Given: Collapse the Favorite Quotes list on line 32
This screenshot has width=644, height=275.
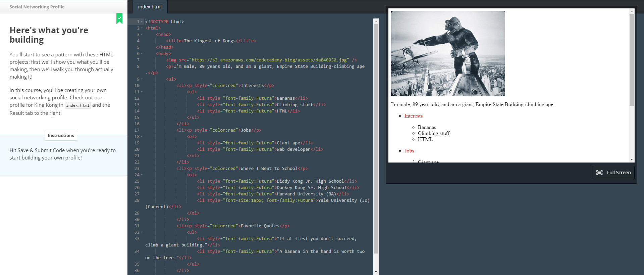Looking at the screenshot, I should [142, 232].
